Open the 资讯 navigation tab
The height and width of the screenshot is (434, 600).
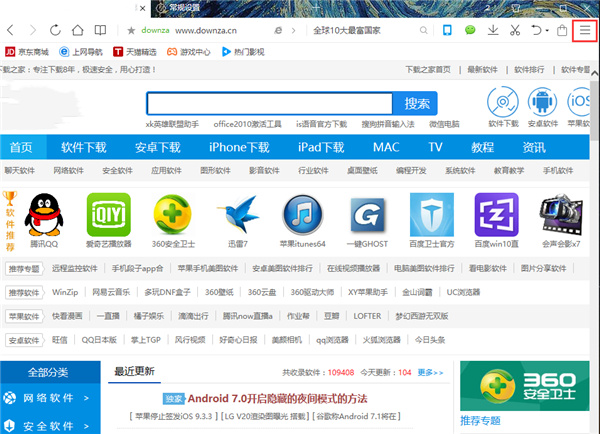pyautogui.click(x=534, y=147)
